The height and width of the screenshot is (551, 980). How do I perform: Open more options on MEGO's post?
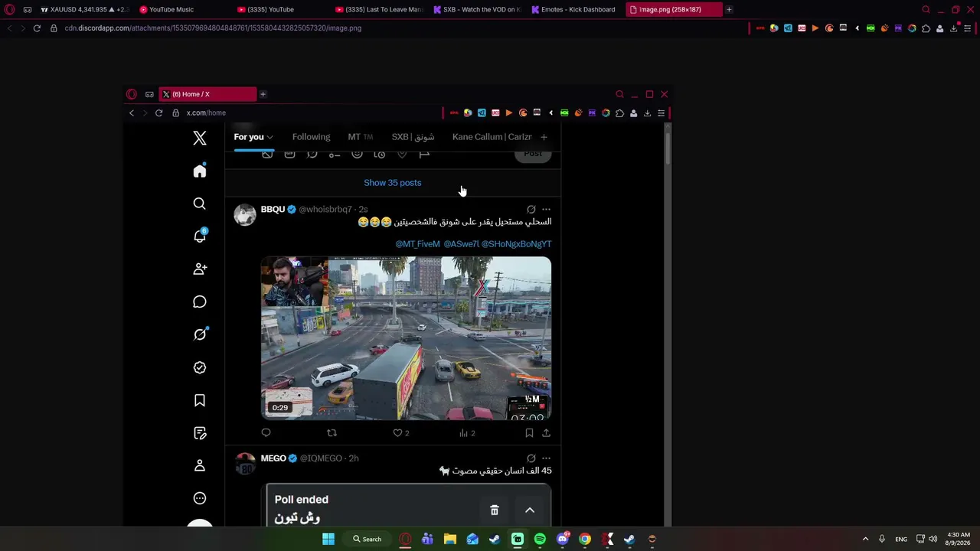546,458
